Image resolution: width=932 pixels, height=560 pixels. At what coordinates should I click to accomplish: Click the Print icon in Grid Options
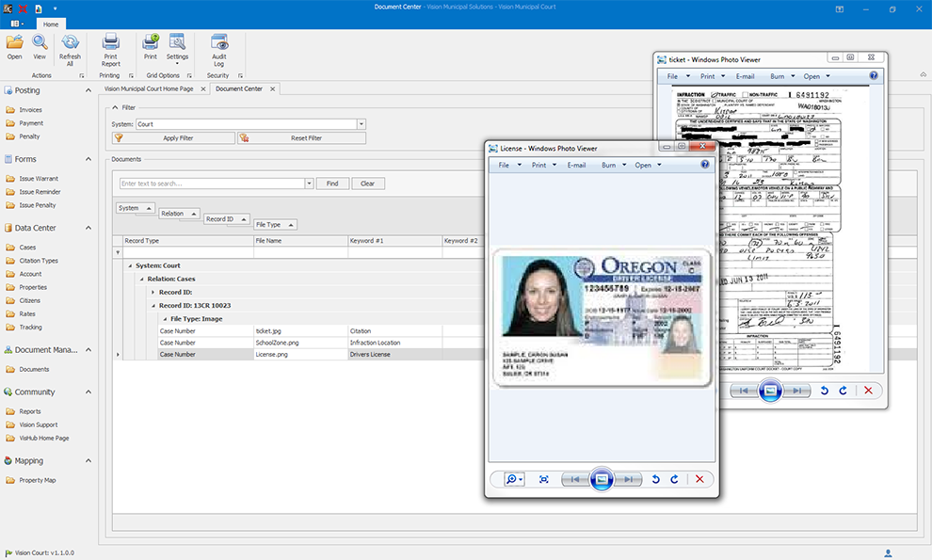(x=151, y=42)
